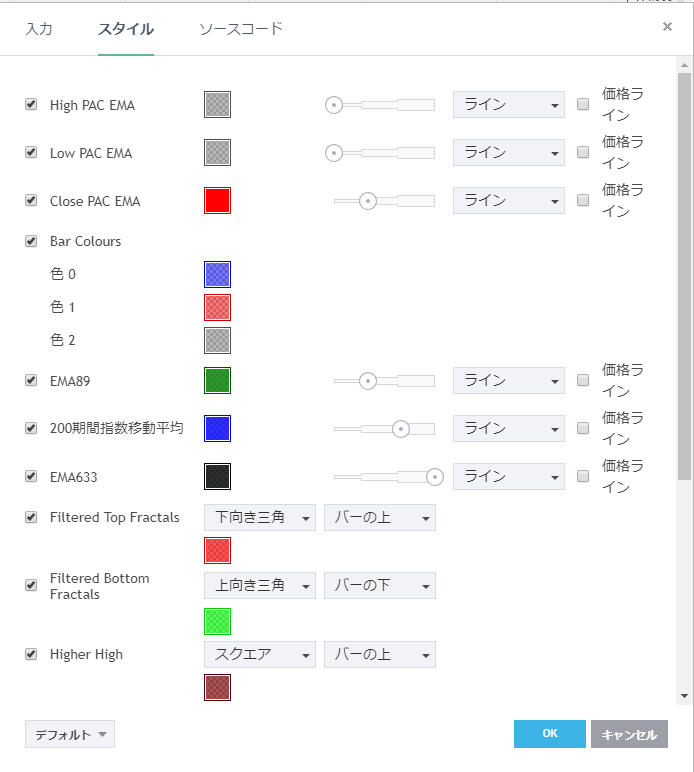
Task: Toggle the Bar Colours checkbox
Action: tap(31, 241)
